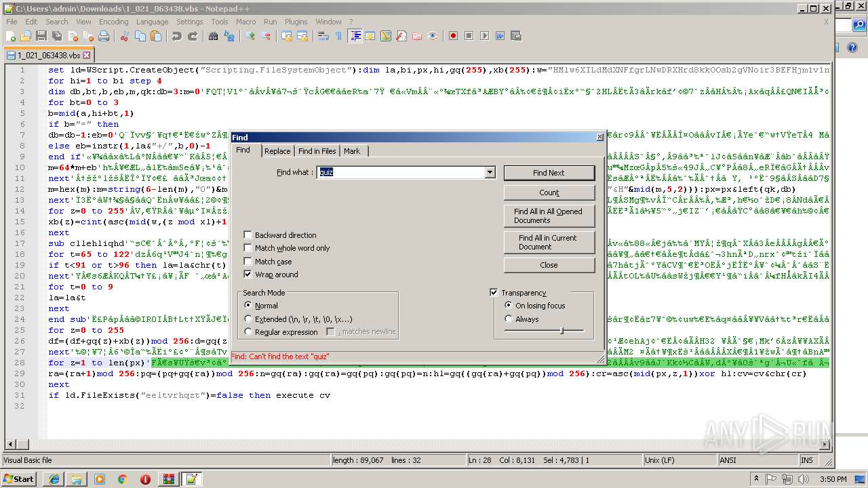Click Find All in All Opened Documents
Viewport: 868px width, 488px height.
549,216
